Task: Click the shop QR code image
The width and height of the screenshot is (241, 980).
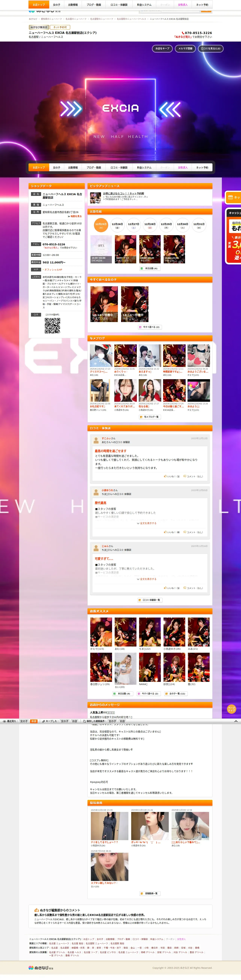Action: pos(52,326)
